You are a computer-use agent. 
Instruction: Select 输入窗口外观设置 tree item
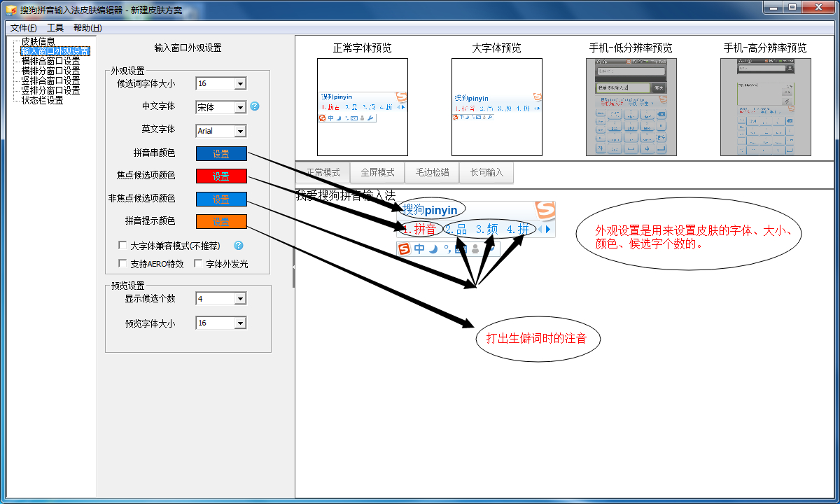(55, 51)
